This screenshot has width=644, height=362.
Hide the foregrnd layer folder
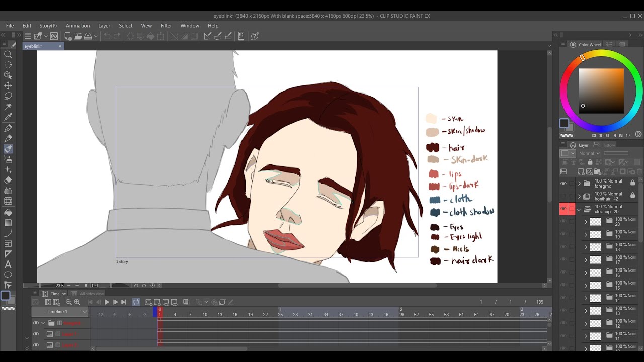click(x=563, y=184)
